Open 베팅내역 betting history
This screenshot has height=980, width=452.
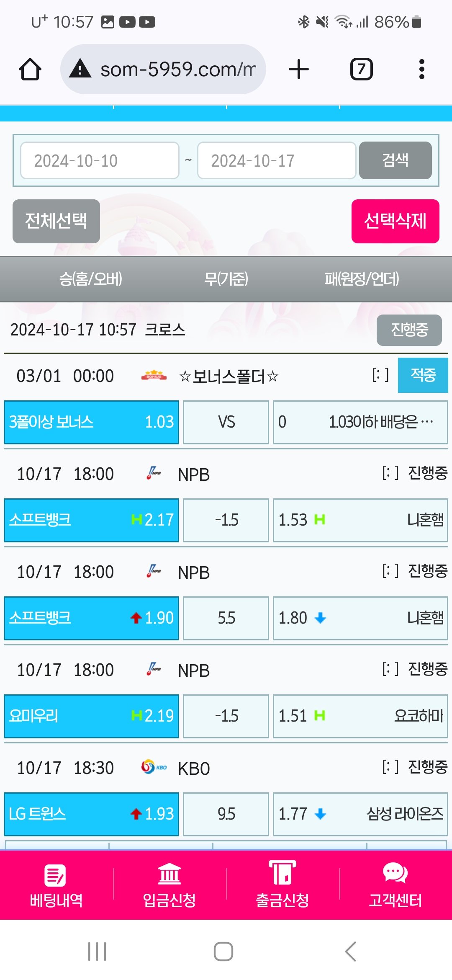56,886
